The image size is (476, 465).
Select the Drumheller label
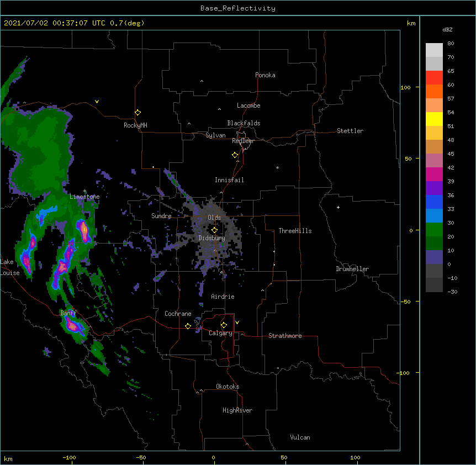coord(352,269)
